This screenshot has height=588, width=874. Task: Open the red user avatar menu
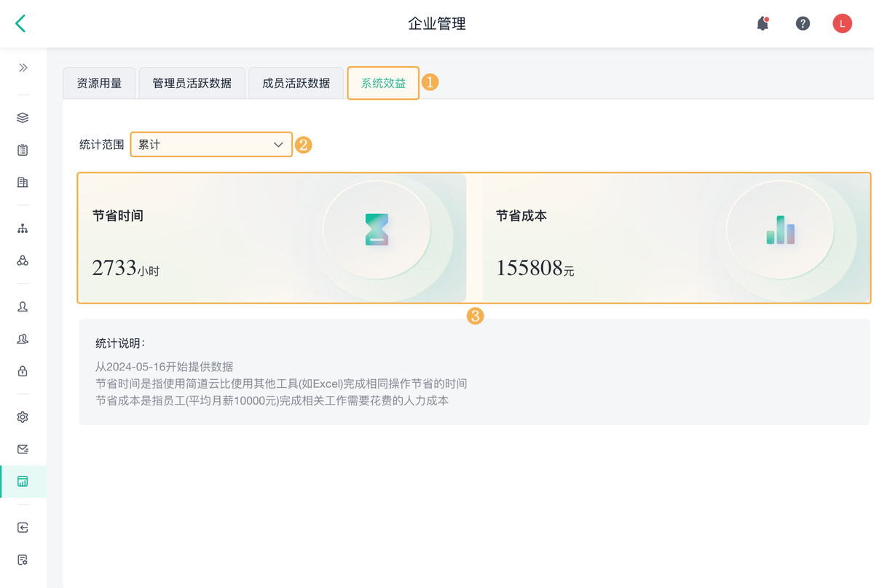point(842,23)
